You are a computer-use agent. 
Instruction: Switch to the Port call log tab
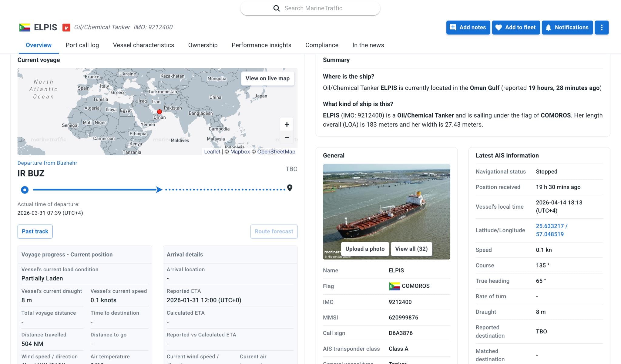[82, 45]
